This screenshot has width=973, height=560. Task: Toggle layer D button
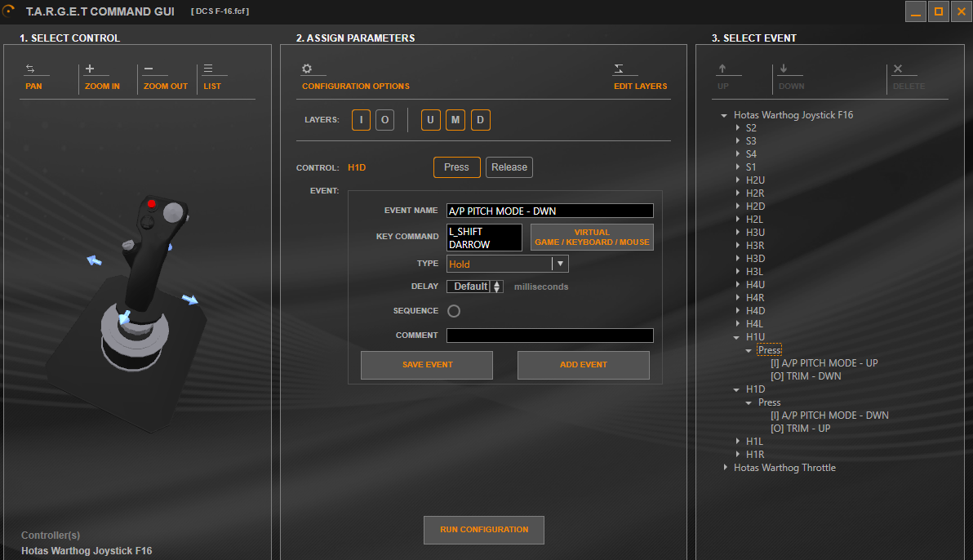pos(480,120)
